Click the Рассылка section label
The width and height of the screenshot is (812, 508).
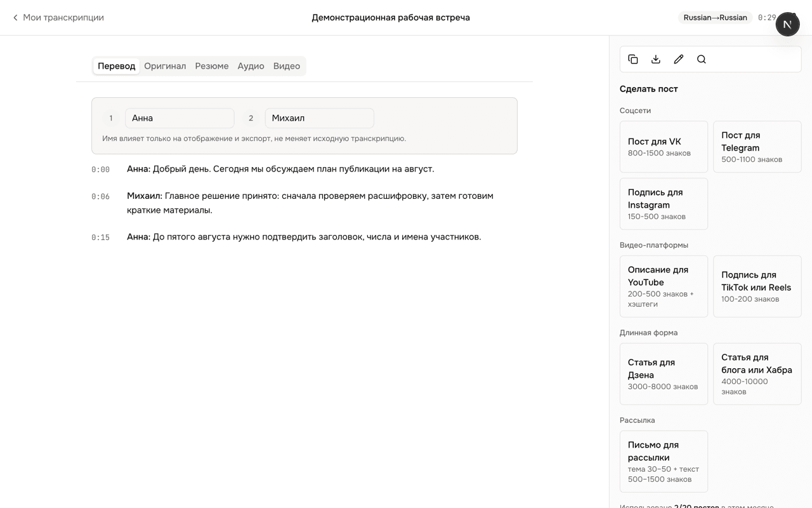coord(637,420)
